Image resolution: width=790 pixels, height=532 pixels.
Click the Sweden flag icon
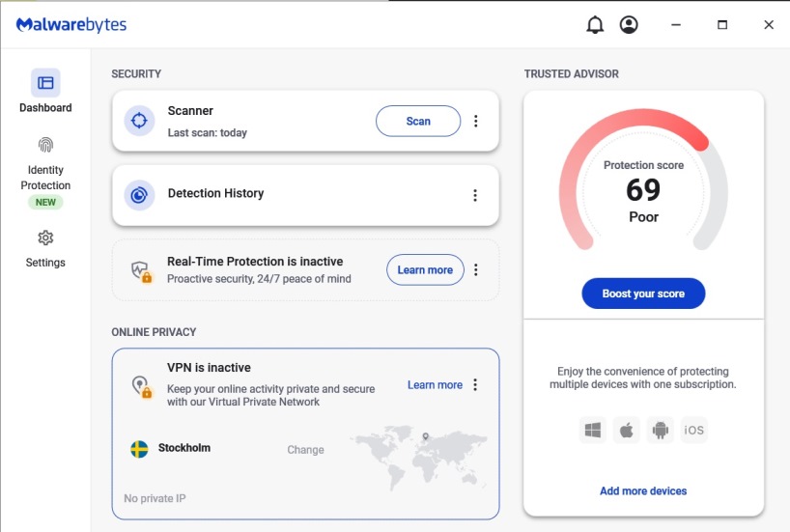click(139, 449)
